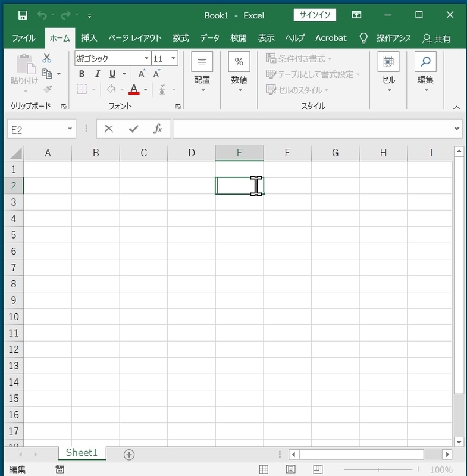Viewport: 467px width, 476px height.
Task: Click the サインイン button
Action: click(315, 15)
